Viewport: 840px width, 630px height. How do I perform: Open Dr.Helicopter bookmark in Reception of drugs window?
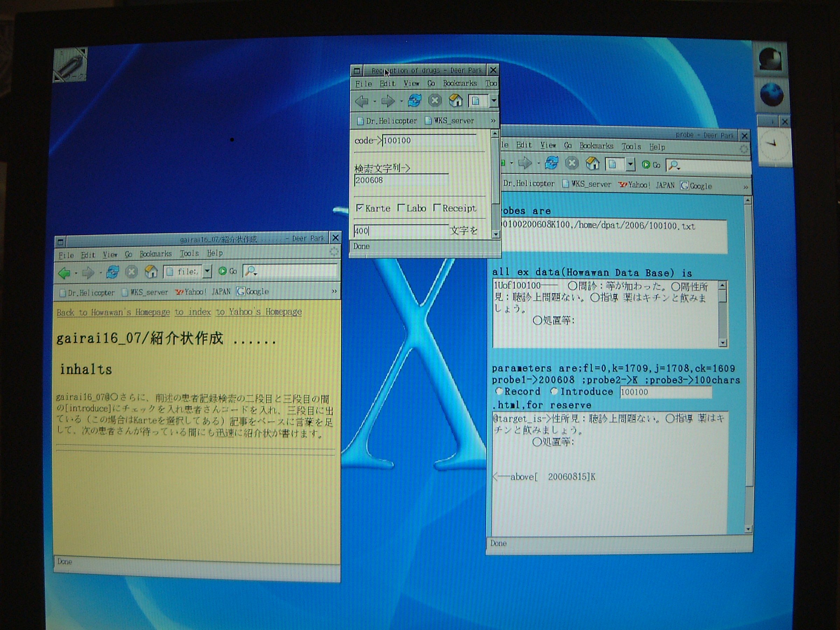[x=387, y=121]
